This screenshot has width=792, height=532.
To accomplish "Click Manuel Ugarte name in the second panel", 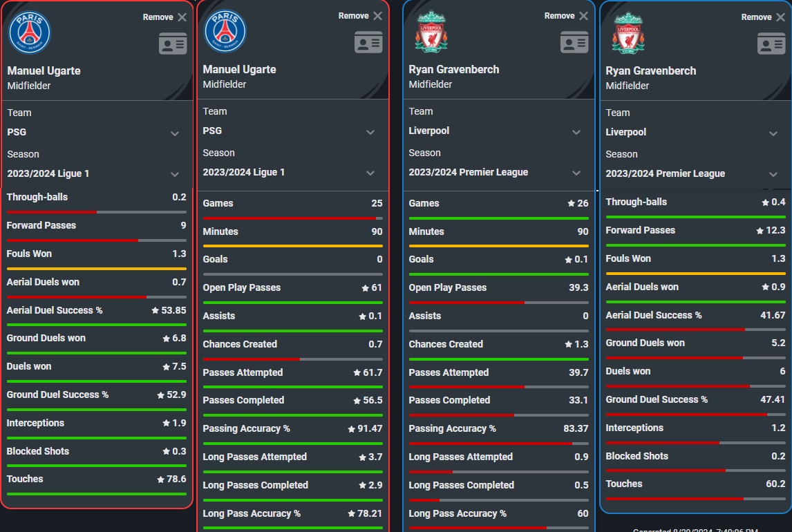I will [x=239, y=70].
